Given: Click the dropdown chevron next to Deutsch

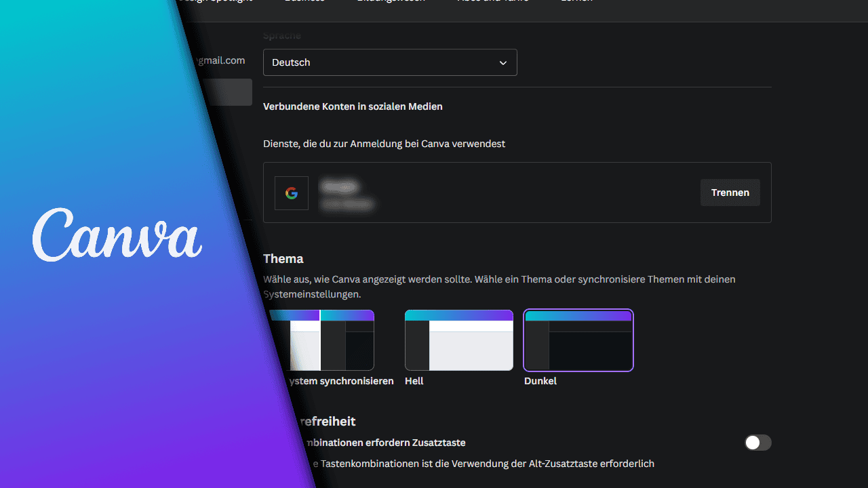Looking at the screenshot, I should [x=503, y=62].
